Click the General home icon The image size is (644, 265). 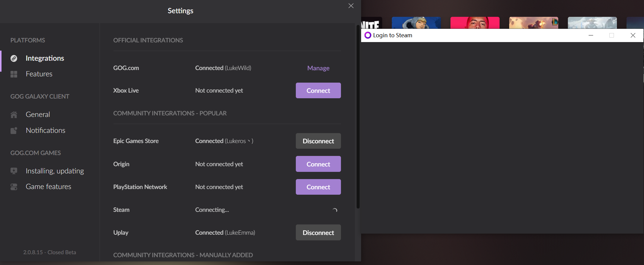point(14,115)
